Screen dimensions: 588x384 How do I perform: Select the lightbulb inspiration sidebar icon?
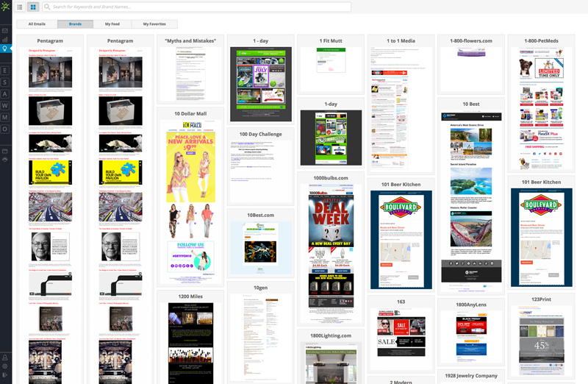pyautogui.click(x=5, y=49)
